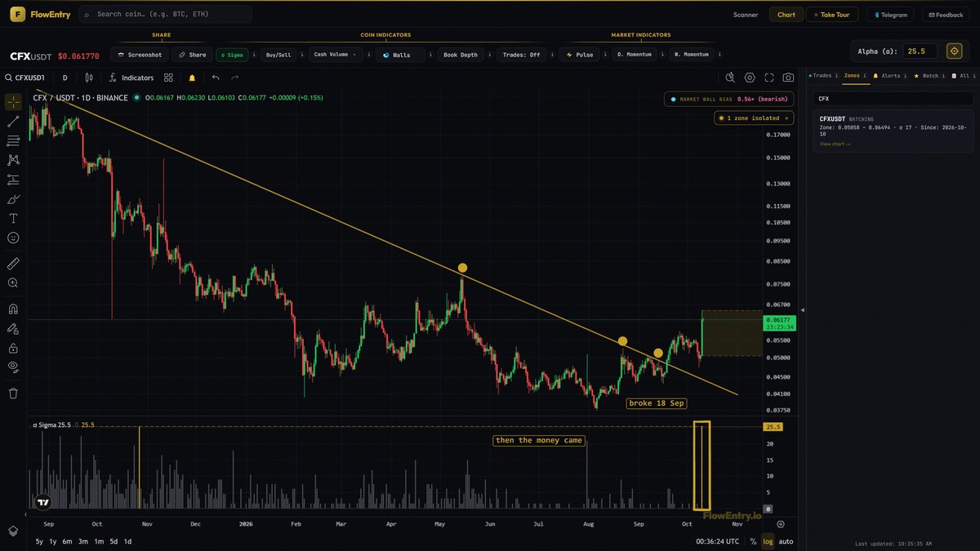Open the emoji icons tool
Viewport: 980px width, 551px height.
click(x=13, y=238)
